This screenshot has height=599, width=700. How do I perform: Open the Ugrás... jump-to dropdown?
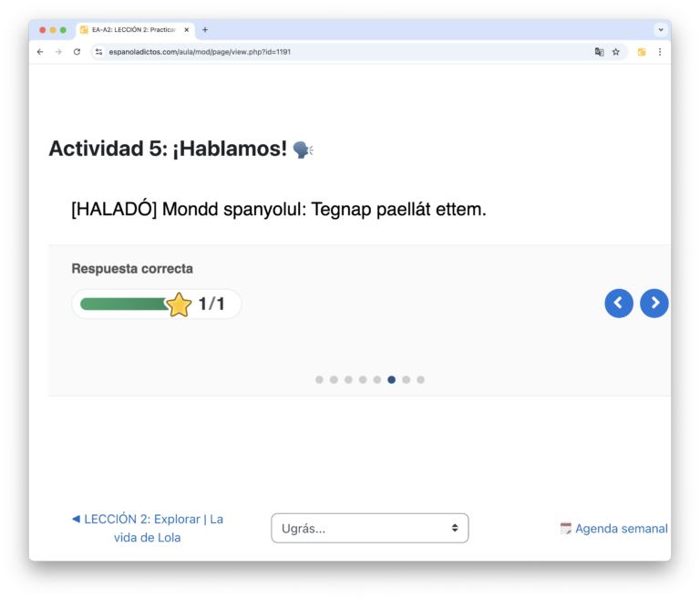(x=370, y=528)
